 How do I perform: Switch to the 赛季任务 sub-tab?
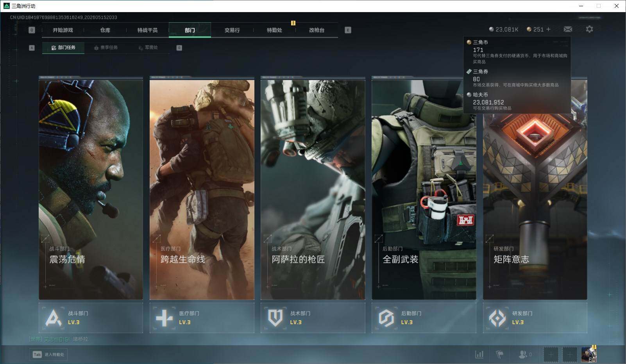click(x=106, y=48)
